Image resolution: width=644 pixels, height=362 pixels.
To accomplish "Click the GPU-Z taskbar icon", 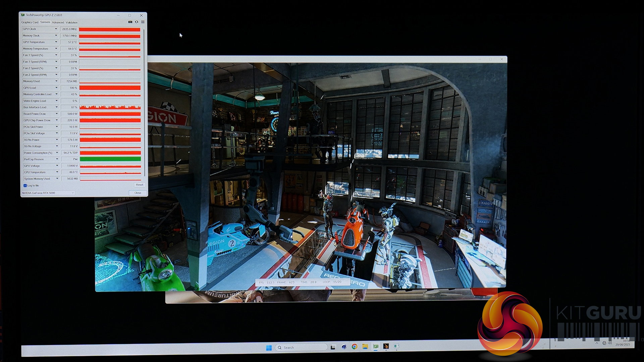I will pos(376,347).
